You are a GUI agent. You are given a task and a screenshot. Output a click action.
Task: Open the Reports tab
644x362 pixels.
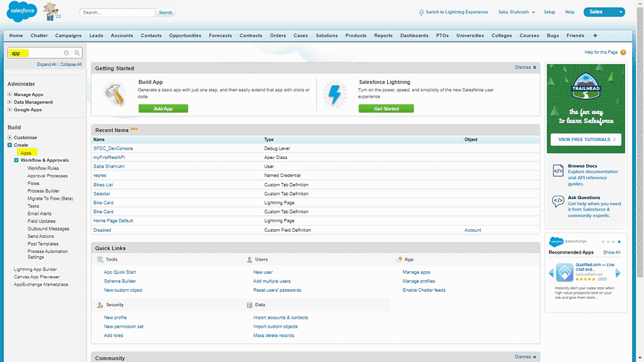(x=383, y=35)
